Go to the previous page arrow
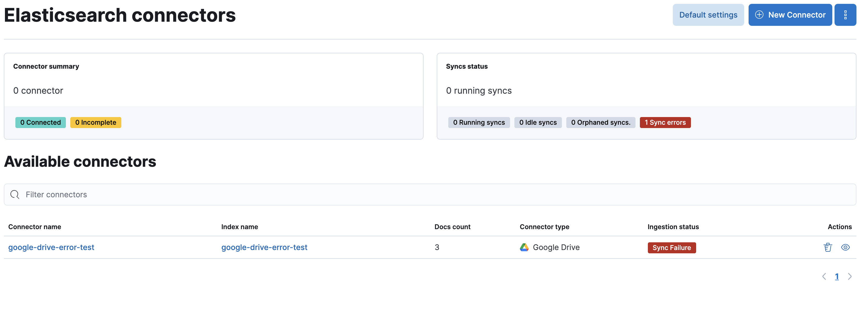 tap(824, 276)
